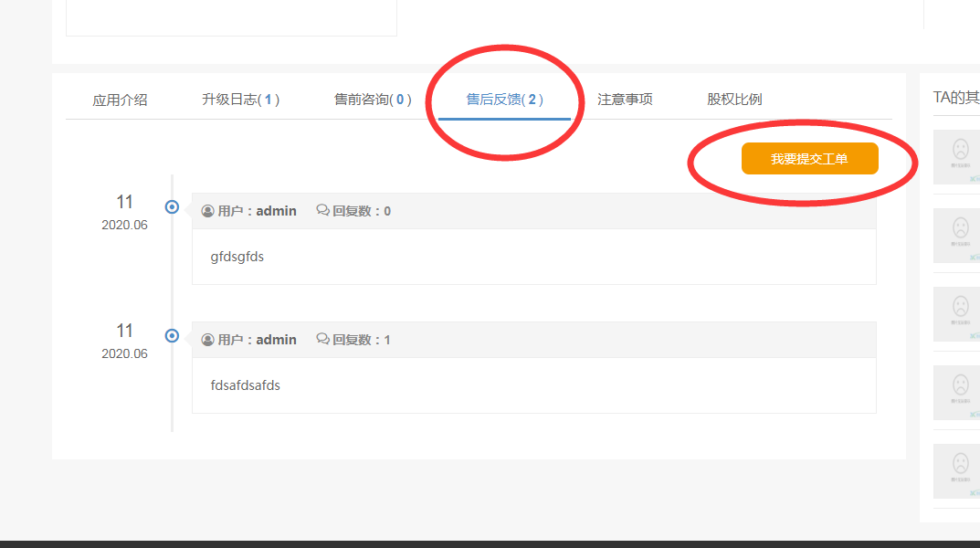
Task: Open the feedback entry with text fdsafdsafds
Action: point(245,385)
